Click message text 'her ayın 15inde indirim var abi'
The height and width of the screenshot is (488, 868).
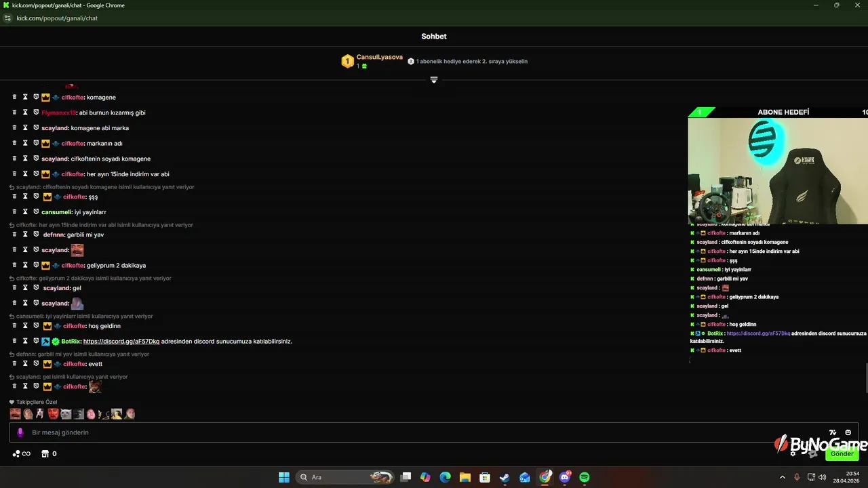128,174
